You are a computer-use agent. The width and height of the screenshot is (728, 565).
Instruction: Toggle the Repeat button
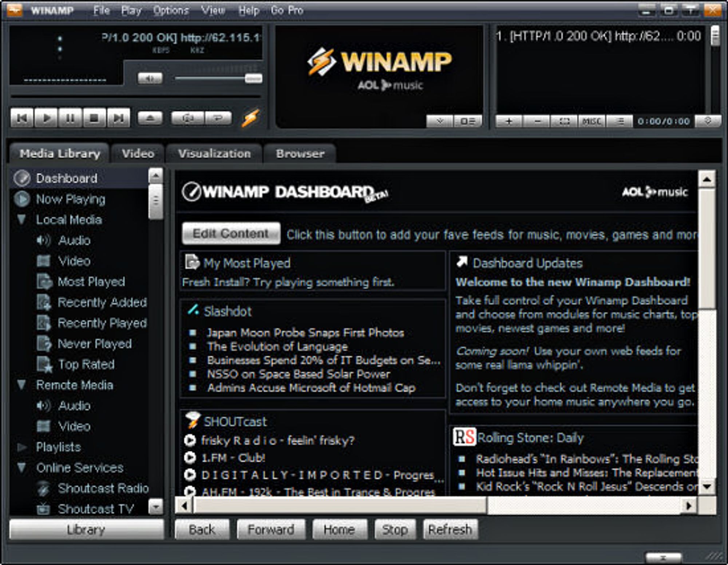[218, 118]
